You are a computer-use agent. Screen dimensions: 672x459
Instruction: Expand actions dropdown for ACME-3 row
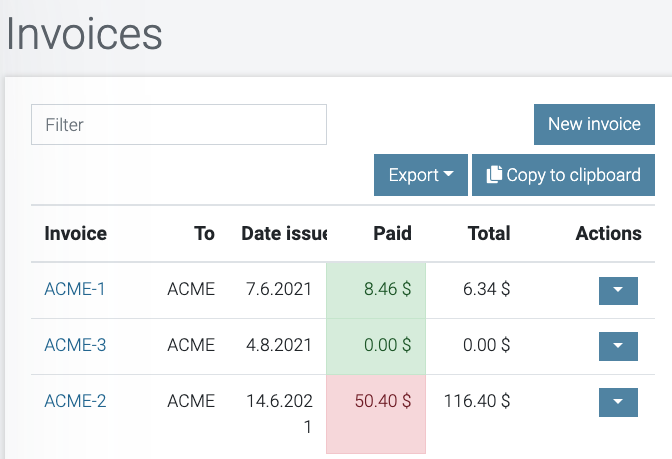[x=617, y=346]
